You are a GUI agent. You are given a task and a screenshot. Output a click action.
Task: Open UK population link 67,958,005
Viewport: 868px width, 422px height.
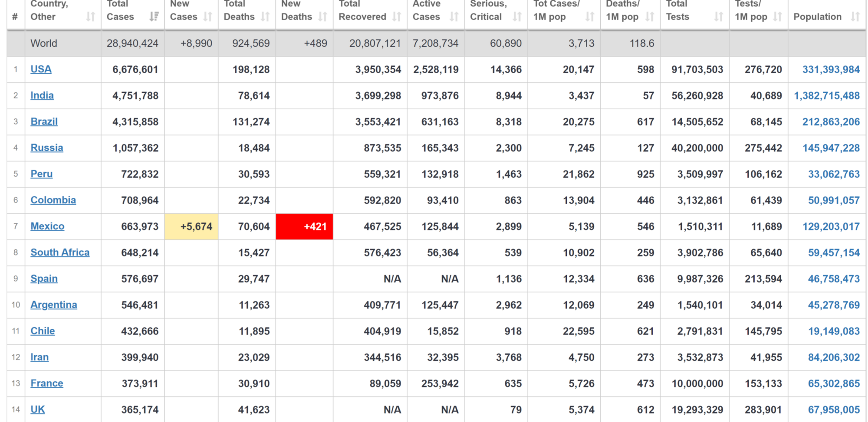834,409
